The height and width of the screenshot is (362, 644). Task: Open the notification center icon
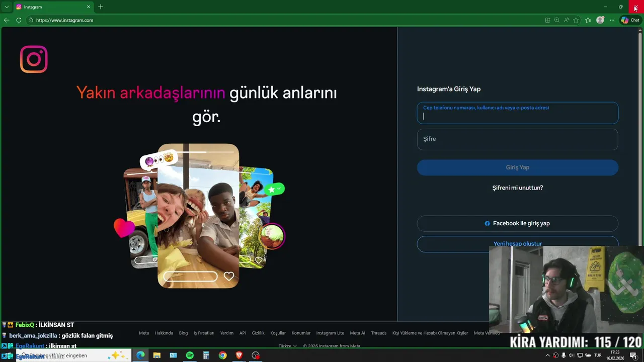click(x=633, y=355)
